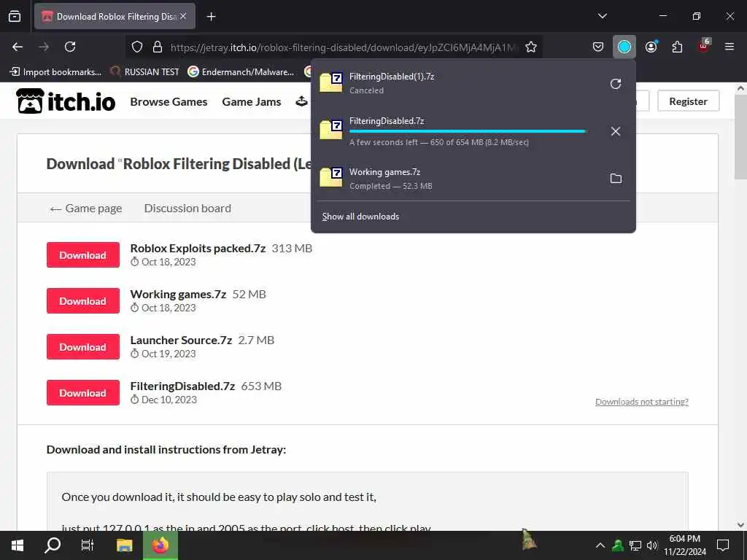Click the FilteringDisabled.7z download progress bar
Viewport: 747px width, 560px height.
tap(468, 131)
